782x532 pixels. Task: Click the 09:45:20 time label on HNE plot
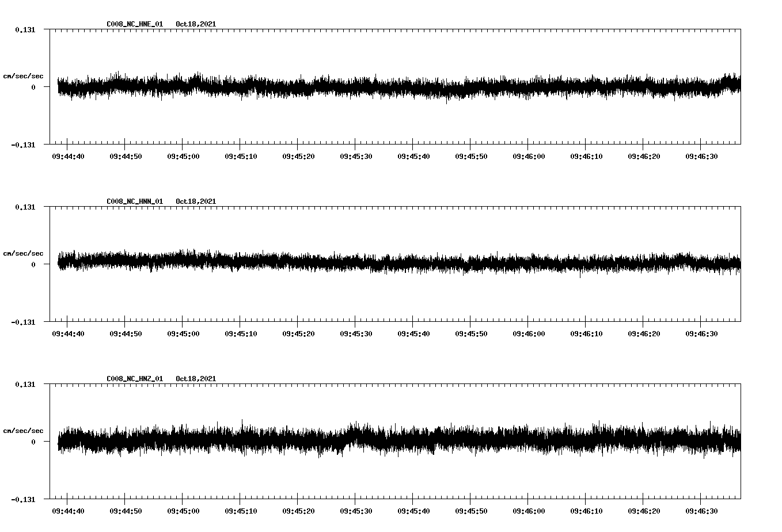[x=298, y=157]
